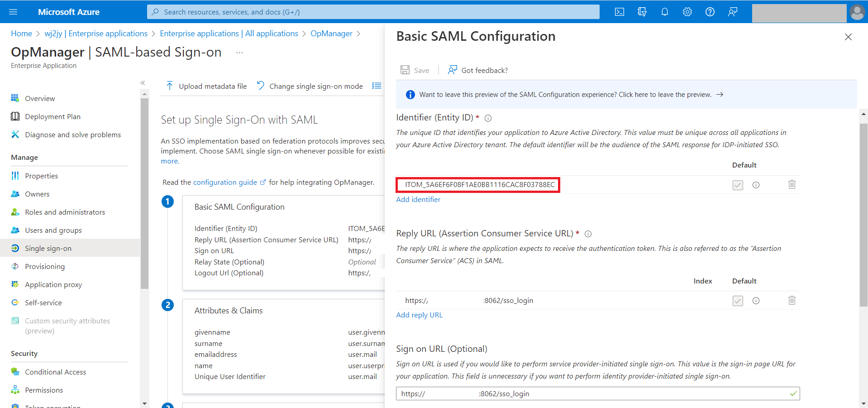Click the info icon in the reply URL row
Viewport: 868px width, 408px height.
click(756, 301)
